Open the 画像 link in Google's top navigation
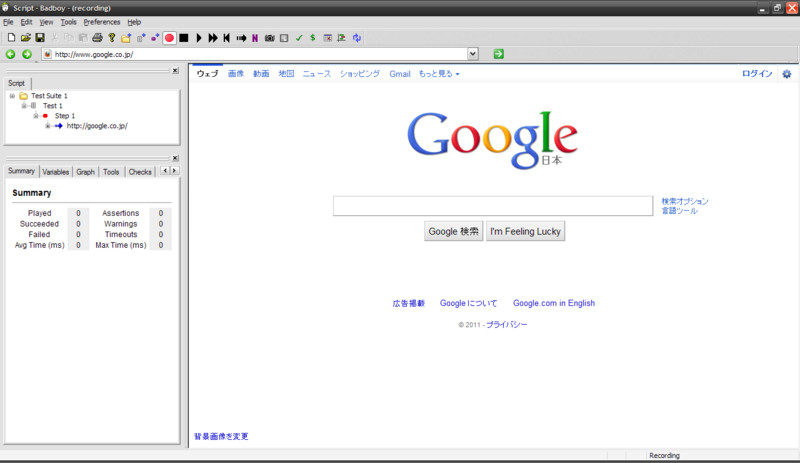 [236, 74]
